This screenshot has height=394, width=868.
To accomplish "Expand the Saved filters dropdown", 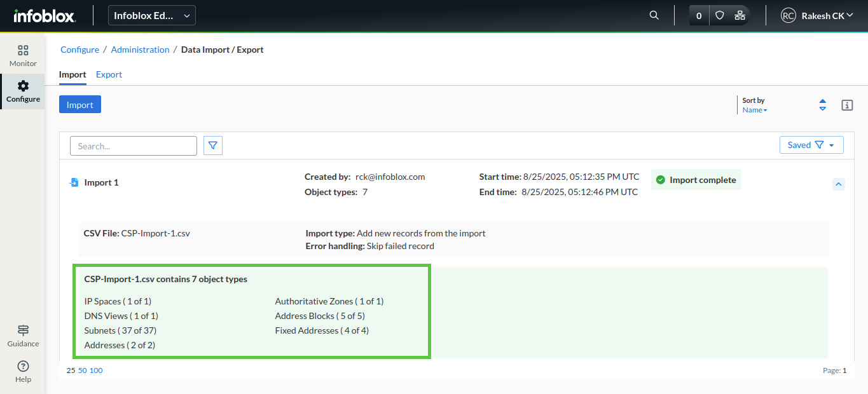I will coord(811,145).
